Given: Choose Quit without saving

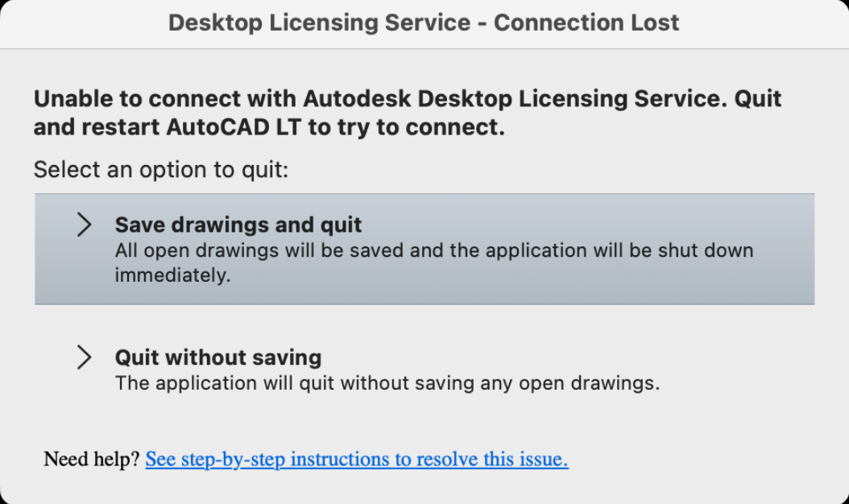Looking at the screenshot, I should coord(218,357).
